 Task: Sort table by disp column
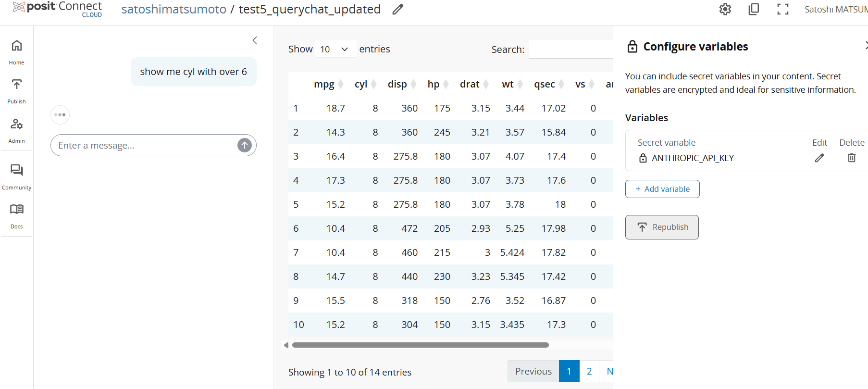click(x=402, y=84)
